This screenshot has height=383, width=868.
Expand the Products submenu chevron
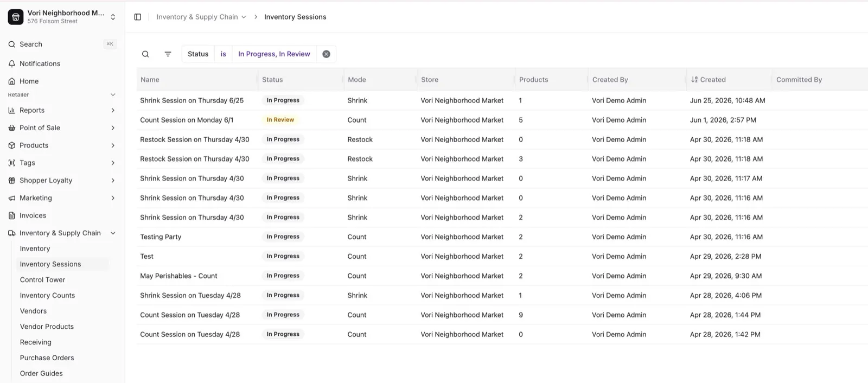(113, 145)
